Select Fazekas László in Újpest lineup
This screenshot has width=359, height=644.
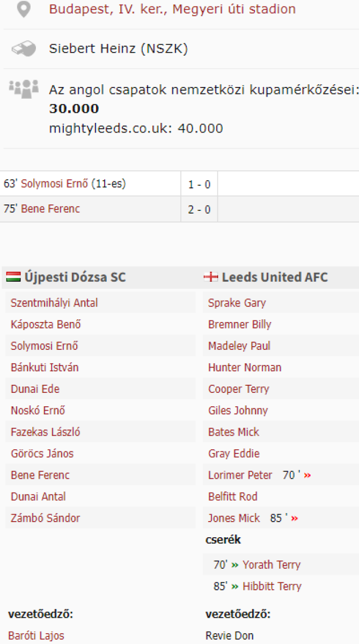(x=45, y=432)
